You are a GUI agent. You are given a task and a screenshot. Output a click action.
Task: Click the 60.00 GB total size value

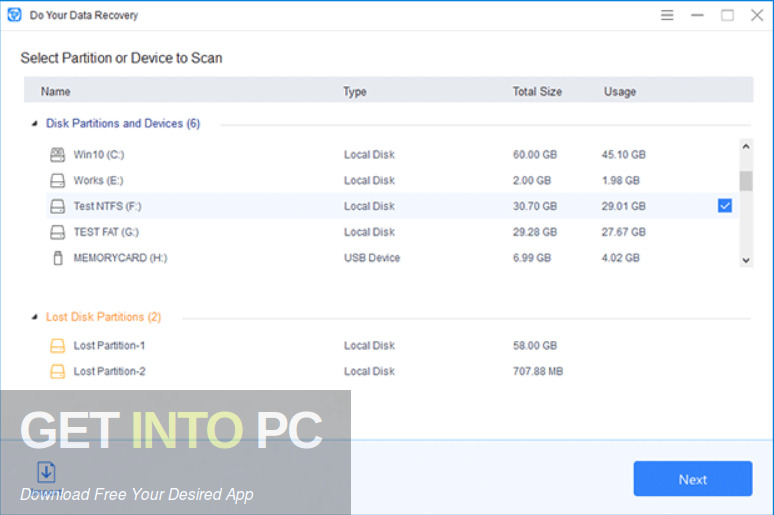(535, 155)
